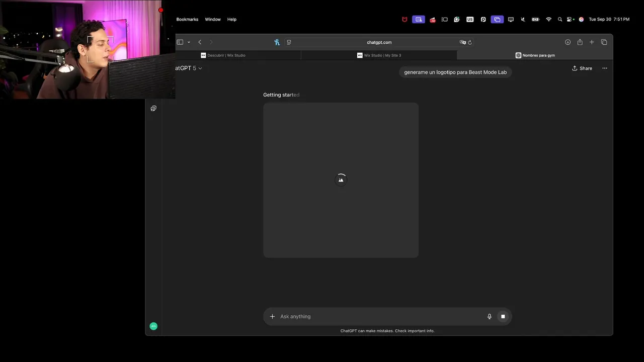Viewport: 644px width, 362px height.
Task: Show Safari downloads
Action: click(568, 42)
